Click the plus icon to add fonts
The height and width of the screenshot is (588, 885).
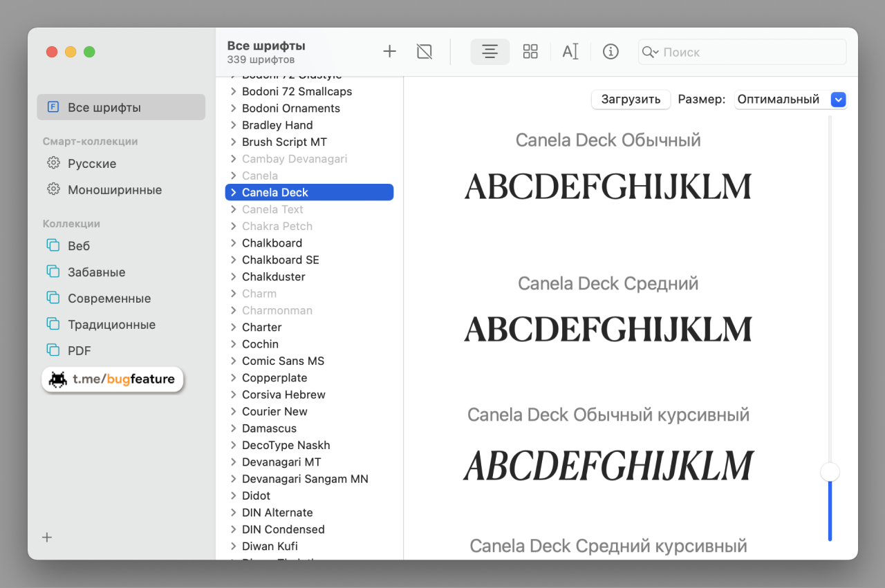coord(390,52)
